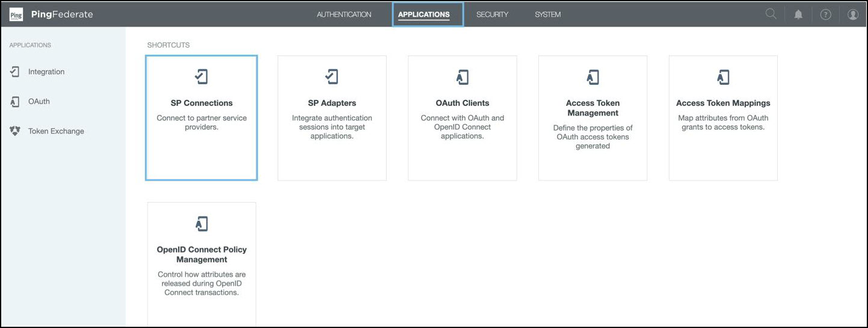Open the Access Token Mappings title
The width and height of the screenshot is (868, 328).
coord(723,103)
